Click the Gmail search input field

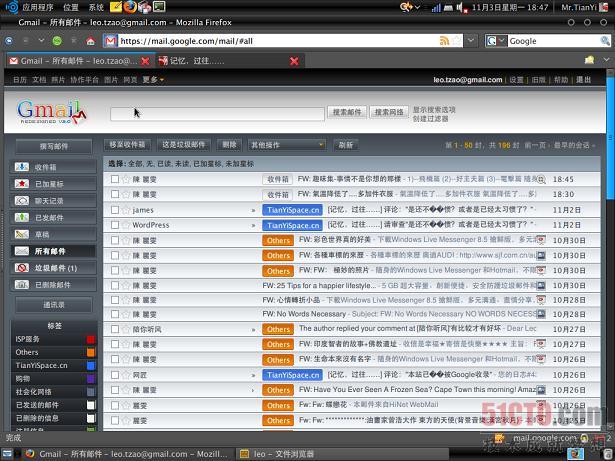click(x=217, y=114)
